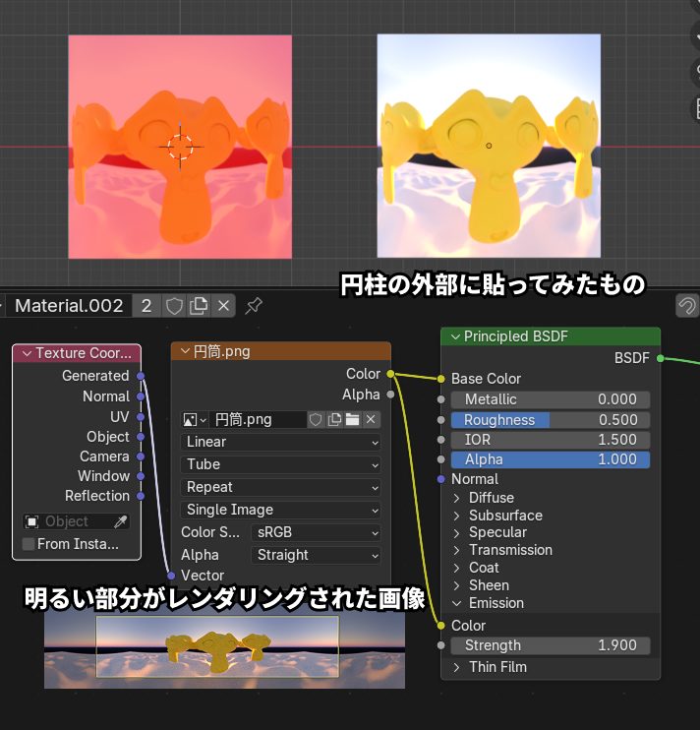Expand the Subsurface panel
The width and height of the screenshot is (700, 730).
coord(457,516)
